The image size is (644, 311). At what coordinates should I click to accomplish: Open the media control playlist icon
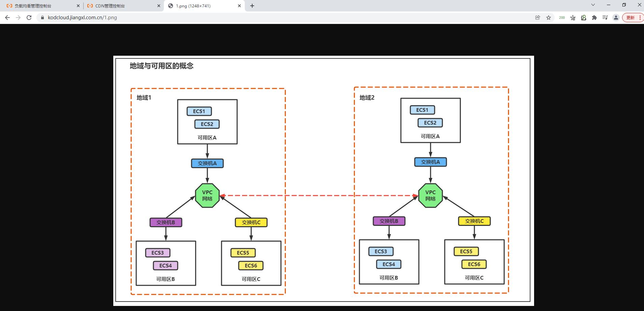[x=605, y=18]
